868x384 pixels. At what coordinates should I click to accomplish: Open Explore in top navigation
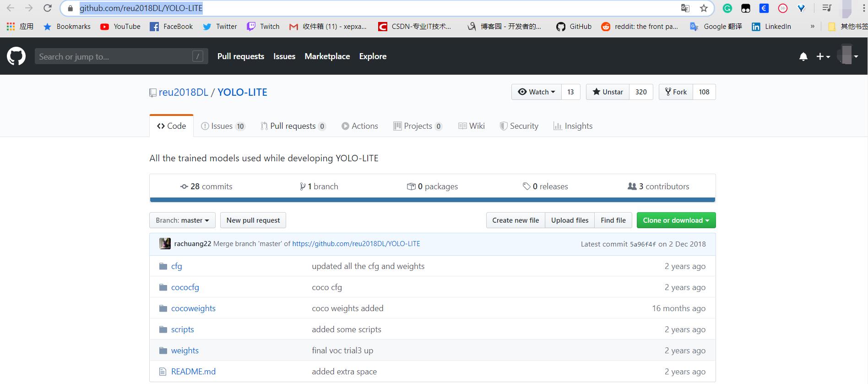point(373,56)
